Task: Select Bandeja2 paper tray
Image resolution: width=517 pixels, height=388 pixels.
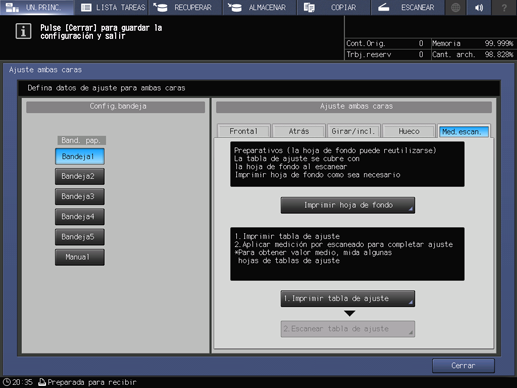Action: click(80, 176)
